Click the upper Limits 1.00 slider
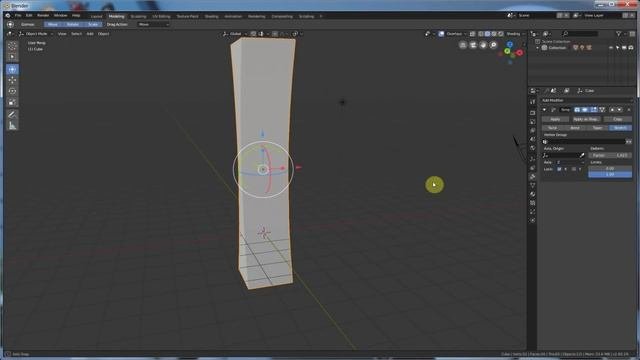This screenshot has width=640, height=360. point(610,175)
